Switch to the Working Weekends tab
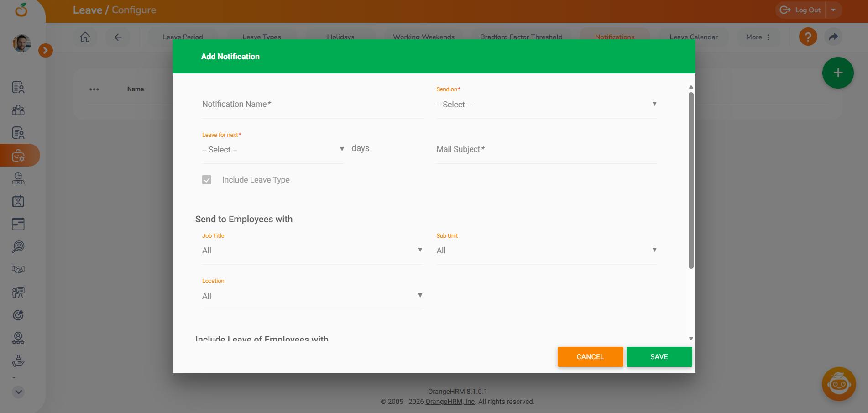 click(424, 37)
